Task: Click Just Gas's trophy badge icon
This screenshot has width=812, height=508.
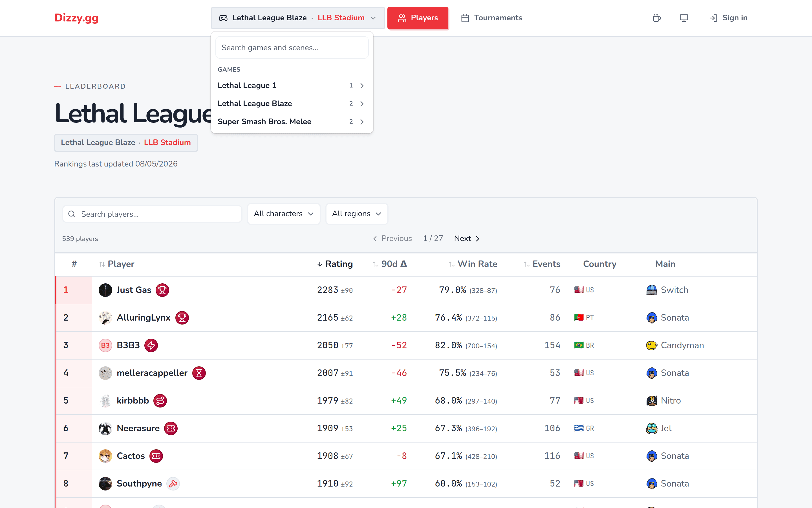Action: point(162,290)
